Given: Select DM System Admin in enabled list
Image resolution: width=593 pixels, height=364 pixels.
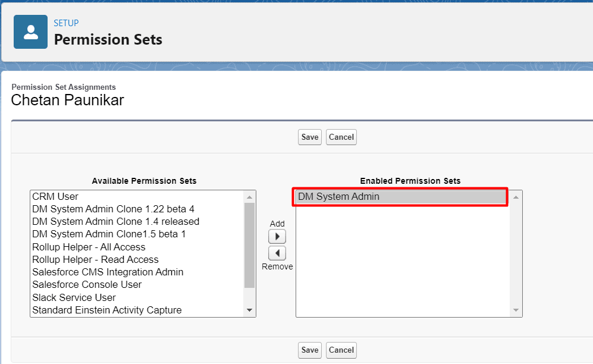Looking at the screenshot, I should pyautogui.click(x=338, y=196).
